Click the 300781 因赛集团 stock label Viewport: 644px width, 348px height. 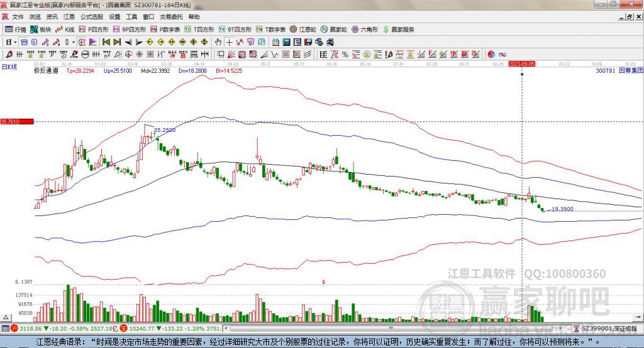click(619, 70)
